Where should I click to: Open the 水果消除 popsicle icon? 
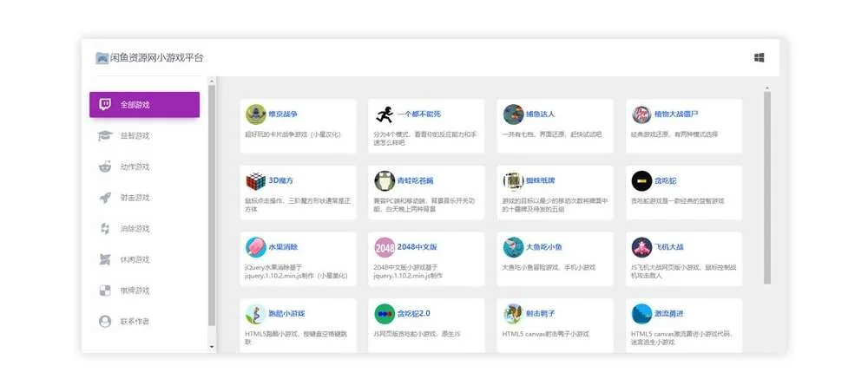click(256, 247)
